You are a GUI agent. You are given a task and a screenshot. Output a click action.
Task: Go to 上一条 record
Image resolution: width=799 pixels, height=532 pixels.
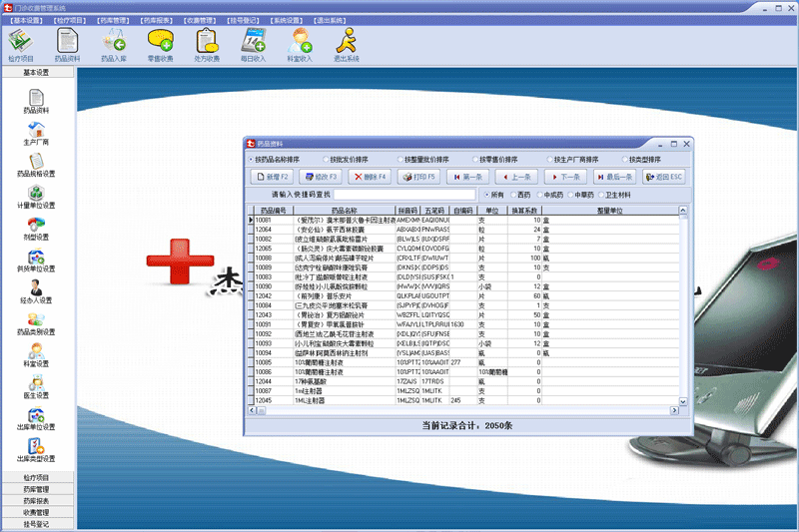click(x=516, y=177)
